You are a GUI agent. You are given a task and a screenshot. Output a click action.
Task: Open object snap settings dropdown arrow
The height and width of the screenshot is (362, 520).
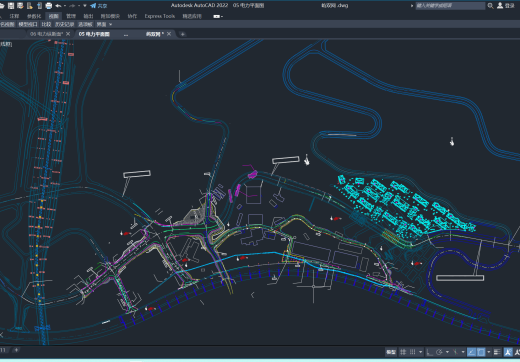tap(489, 352)
